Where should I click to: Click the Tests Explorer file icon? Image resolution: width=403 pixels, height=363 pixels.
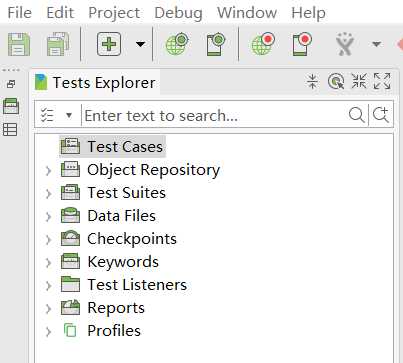pos(41,82)
